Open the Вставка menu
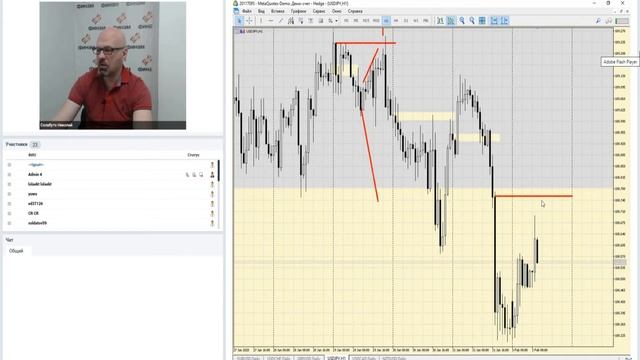 point(278,11)
